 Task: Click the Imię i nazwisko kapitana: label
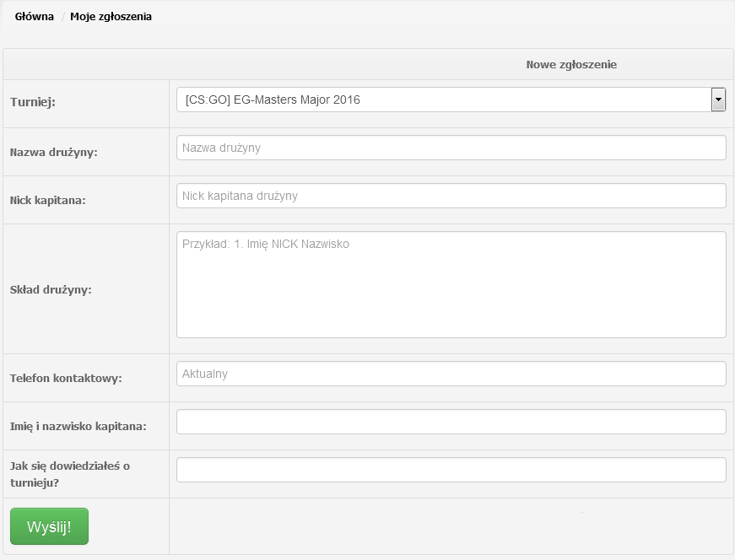coord(78,426)
